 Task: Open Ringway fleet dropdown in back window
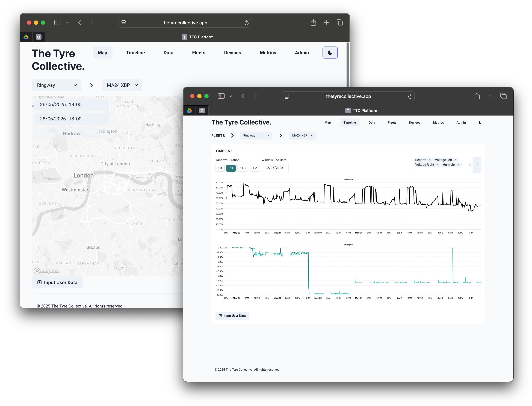click(57, 85)
